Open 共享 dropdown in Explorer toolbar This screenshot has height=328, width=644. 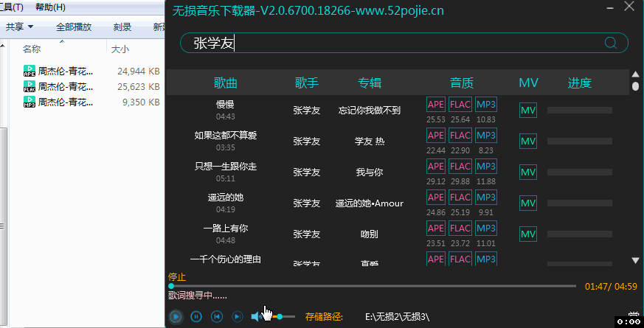click(19, 27)
